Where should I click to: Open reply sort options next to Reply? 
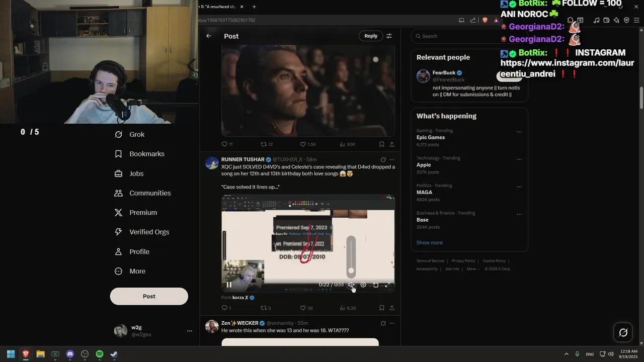pyautogui.click(x=389, y=36)
